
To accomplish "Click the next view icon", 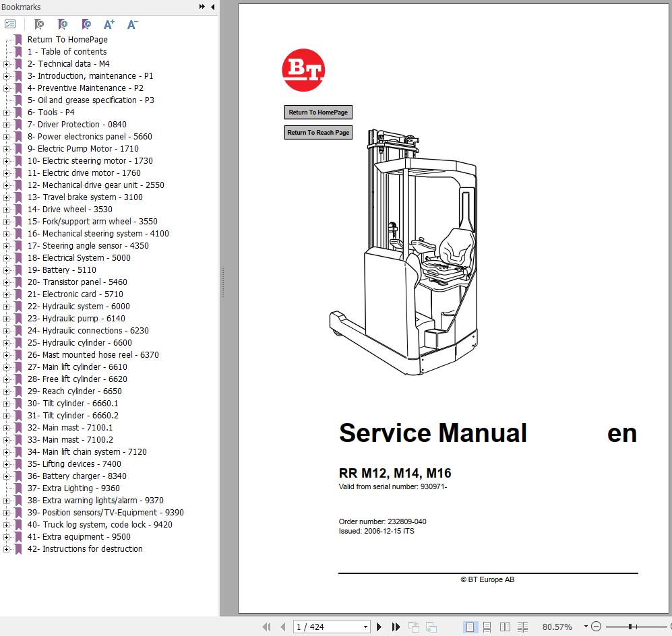I will (x=431, y=627).
